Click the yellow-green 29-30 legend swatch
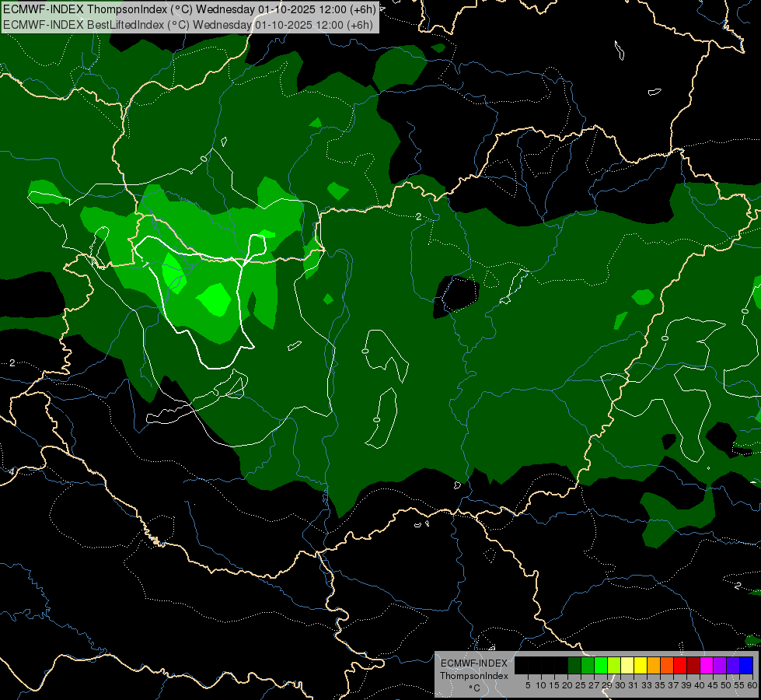The image size is (761, 700). pyautogui.click(x=614, y=665)
